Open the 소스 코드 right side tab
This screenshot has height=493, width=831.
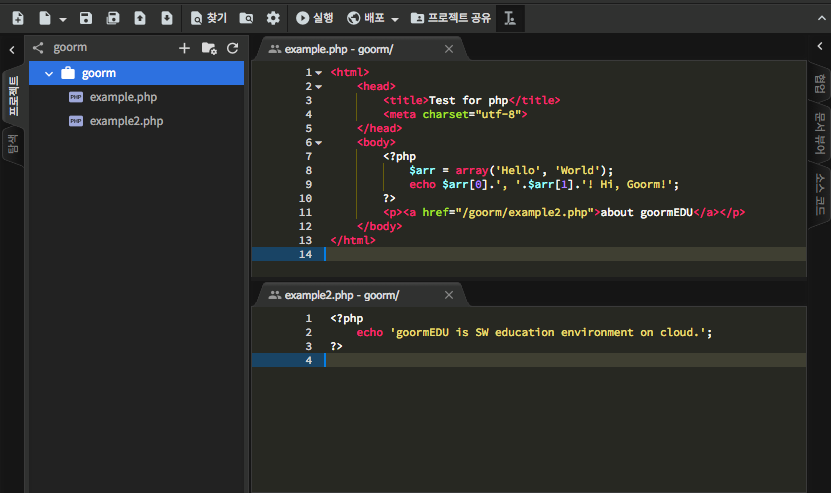point(820,193)
